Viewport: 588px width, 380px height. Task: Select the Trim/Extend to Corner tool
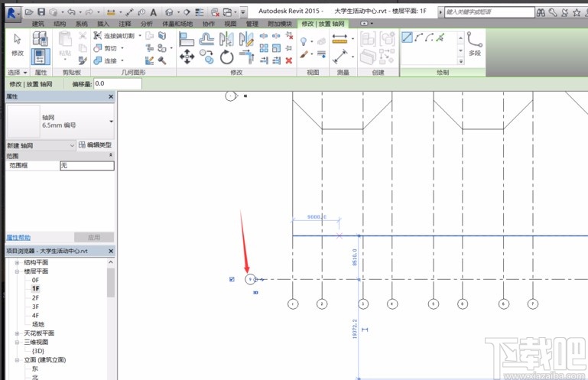click(246, 57)
